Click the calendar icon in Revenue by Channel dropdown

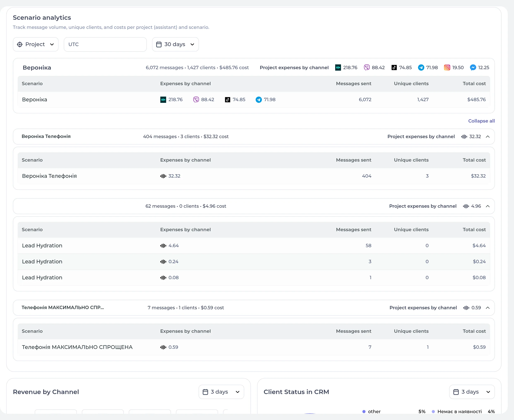[x=205, y=392]
